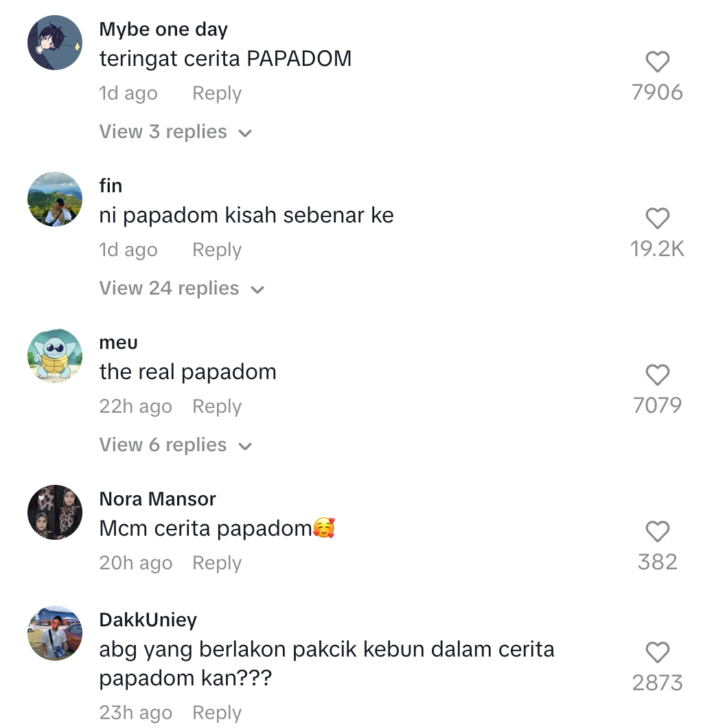Open the username DakkUniey
Image resolution: width=714 pixels, height=728 pixels.
(148, 620)
